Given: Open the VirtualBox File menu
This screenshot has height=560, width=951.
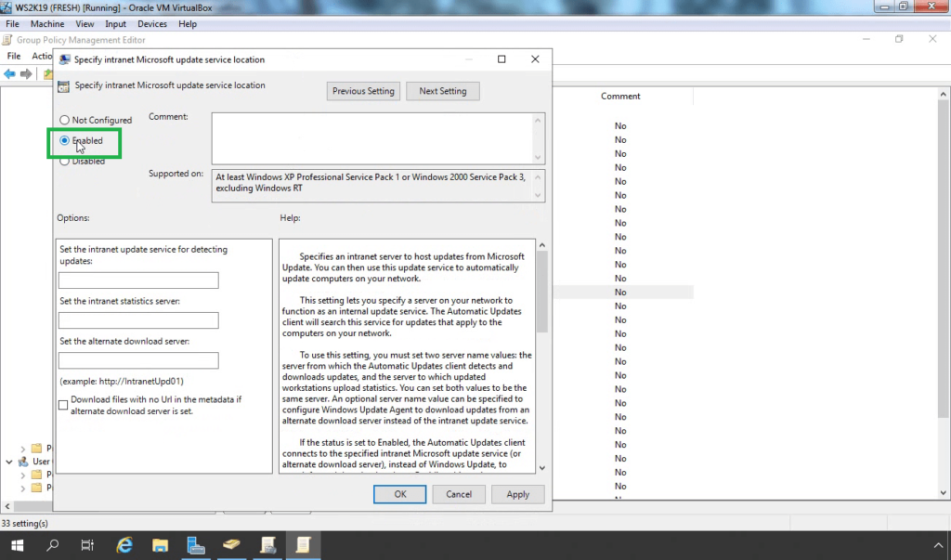Looking at the screenshot, I should (12, 23).
